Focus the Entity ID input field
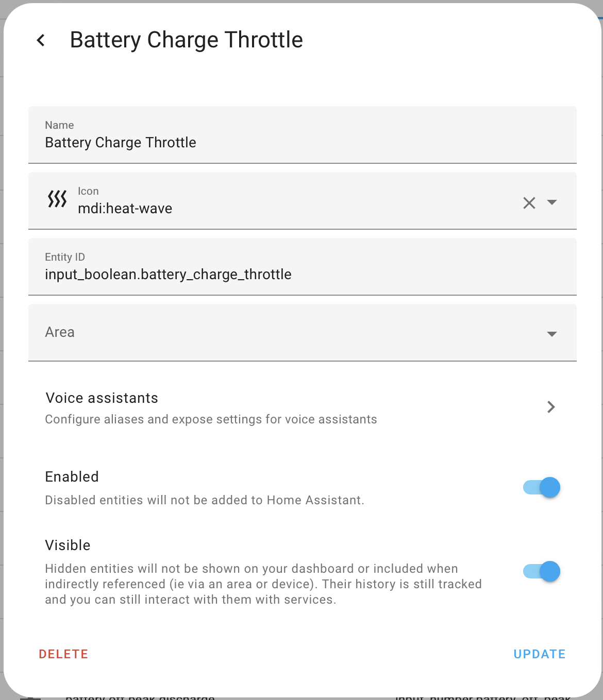 tap(302, 274)
